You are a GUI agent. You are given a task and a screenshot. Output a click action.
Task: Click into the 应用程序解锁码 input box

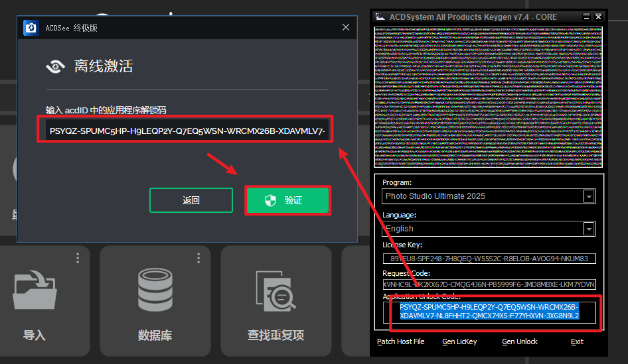pos(187,131)
